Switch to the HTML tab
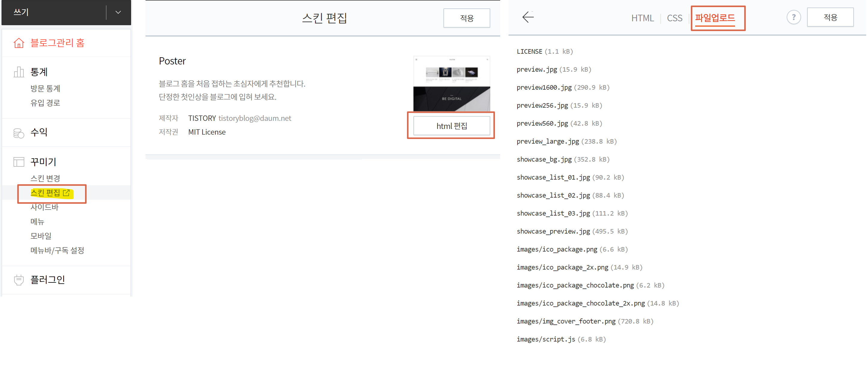The image size is (868, 367). pos(642,18)
